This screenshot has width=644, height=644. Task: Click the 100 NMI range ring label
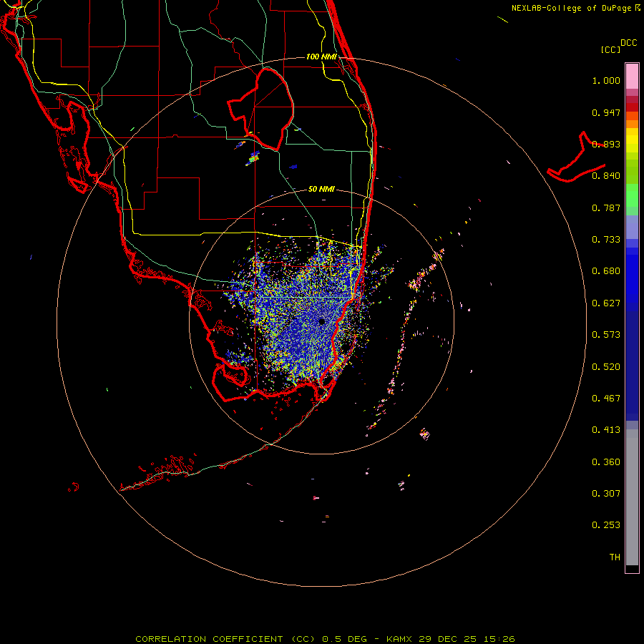(x=321, y=57)
